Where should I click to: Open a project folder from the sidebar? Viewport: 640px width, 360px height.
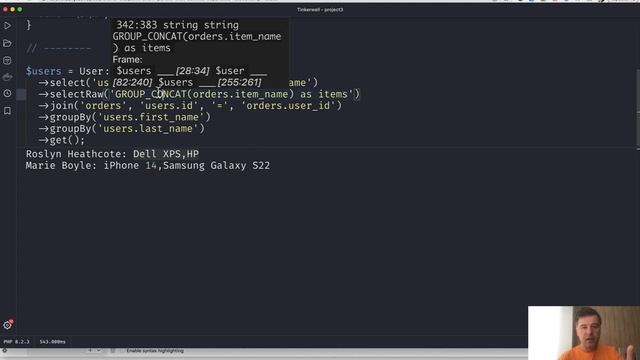click(7, 43)
